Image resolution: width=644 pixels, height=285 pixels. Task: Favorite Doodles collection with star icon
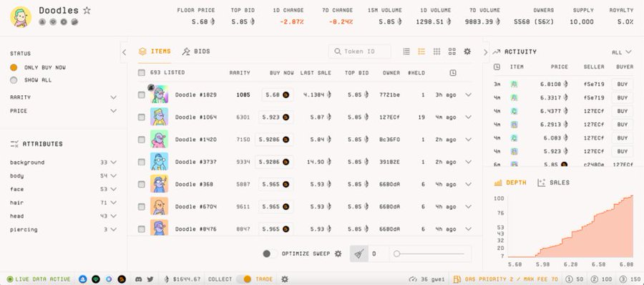point(87,11)
